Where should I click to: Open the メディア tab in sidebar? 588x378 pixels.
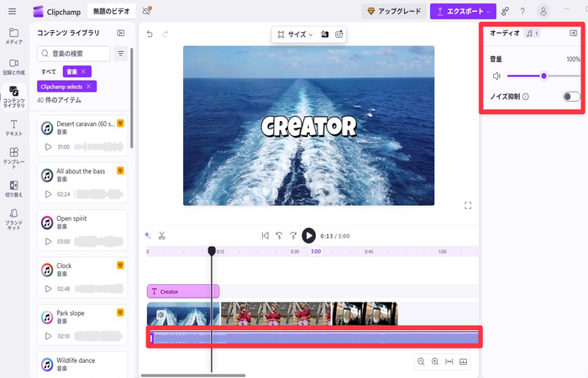pyautogui.click(x=13, y=35)
